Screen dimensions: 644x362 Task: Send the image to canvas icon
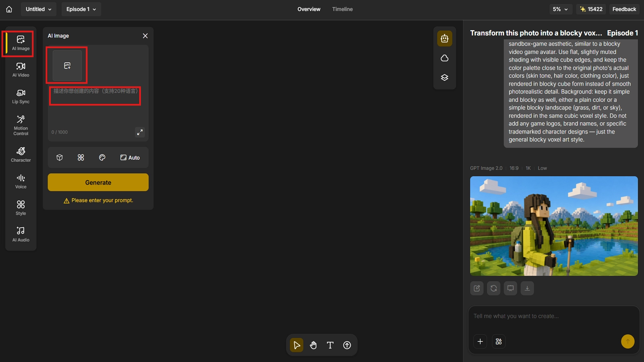(x=510, y=288)
